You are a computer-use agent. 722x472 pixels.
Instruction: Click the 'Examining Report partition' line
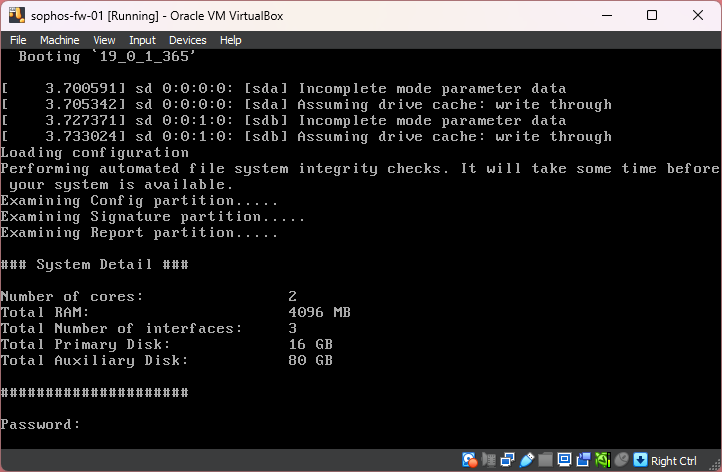[139, 233]
